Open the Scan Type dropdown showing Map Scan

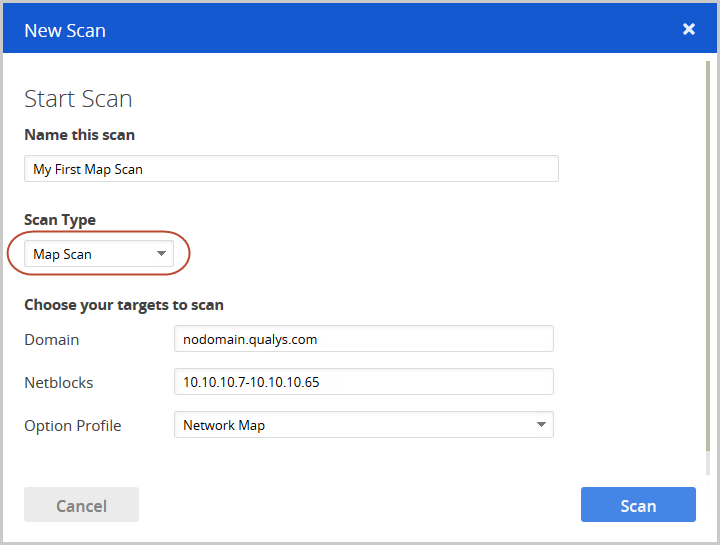click(98, 254)
